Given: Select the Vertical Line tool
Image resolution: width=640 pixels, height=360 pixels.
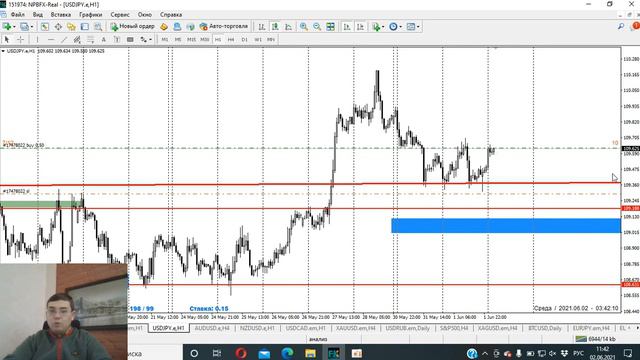Looking at the screenshot, I should pos(37,40).
